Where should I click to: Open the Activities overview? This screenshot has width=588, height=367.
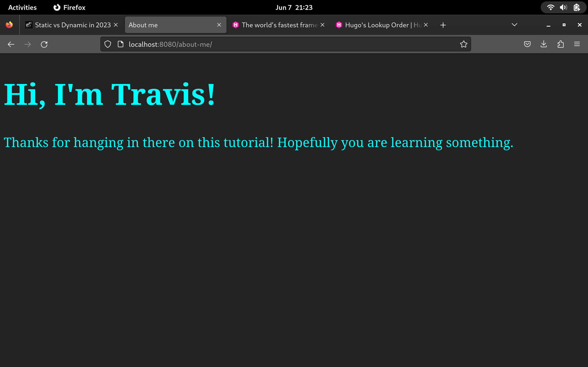pyautogui.click(x=22, y=7)
